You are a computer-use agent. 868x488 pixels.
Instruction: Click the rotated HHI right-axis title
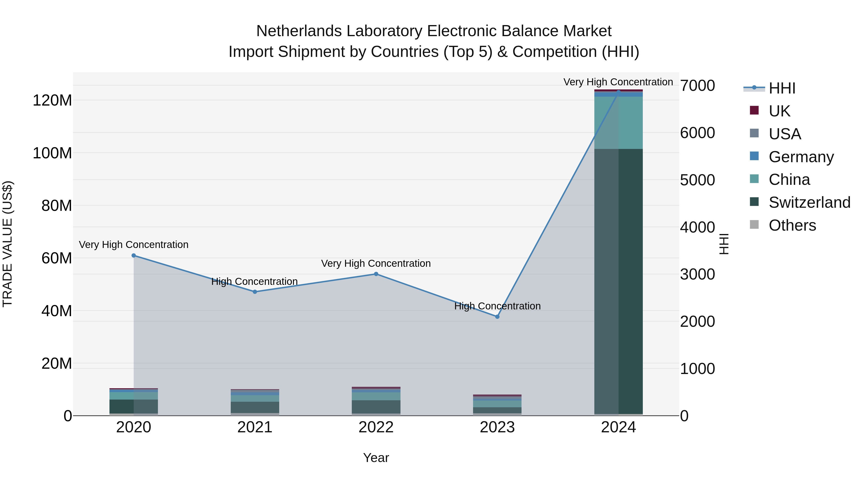(724, 244)
